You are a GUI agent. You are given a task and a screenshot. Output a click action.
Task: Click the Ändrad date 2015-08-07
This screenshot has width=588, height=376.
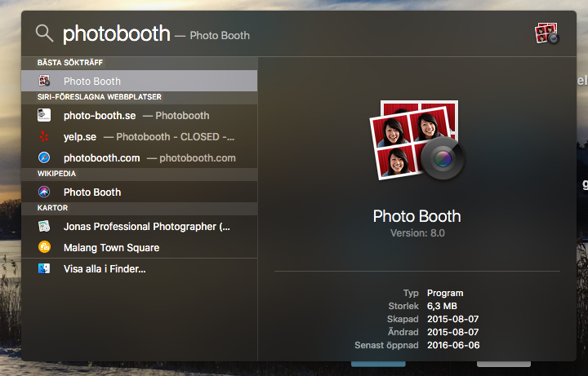click(x=453, y=332)
